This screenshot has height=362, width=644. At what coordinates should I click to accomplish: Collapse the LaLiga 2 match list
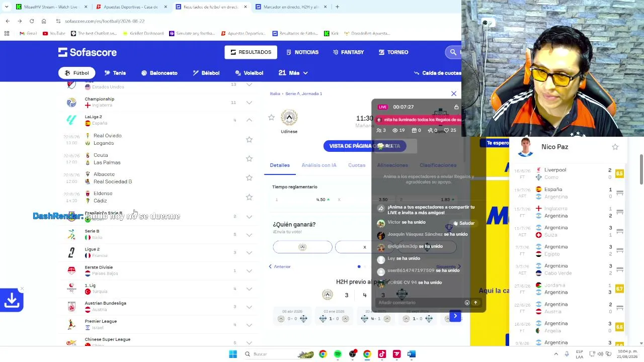[249, 120]
